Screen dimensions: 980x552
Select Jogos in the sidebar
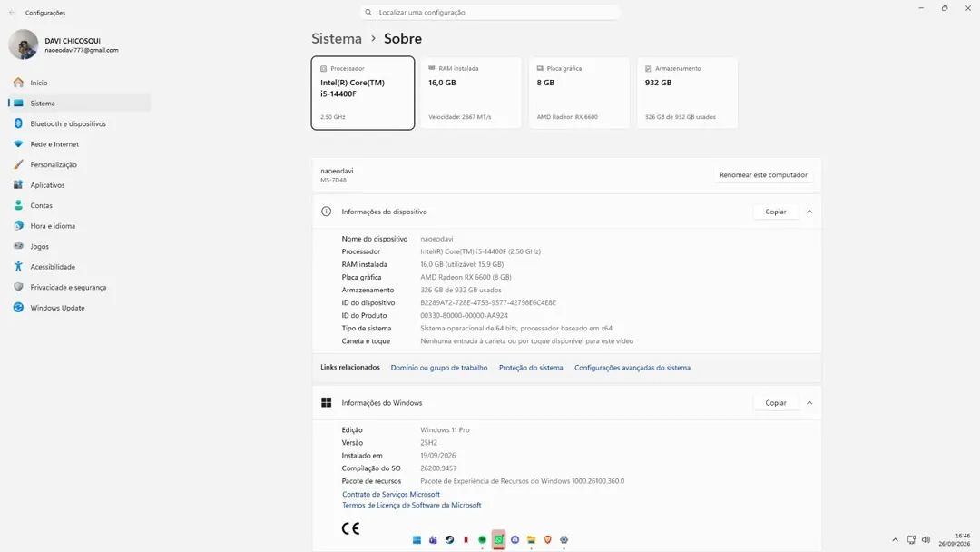click(79, 246)
